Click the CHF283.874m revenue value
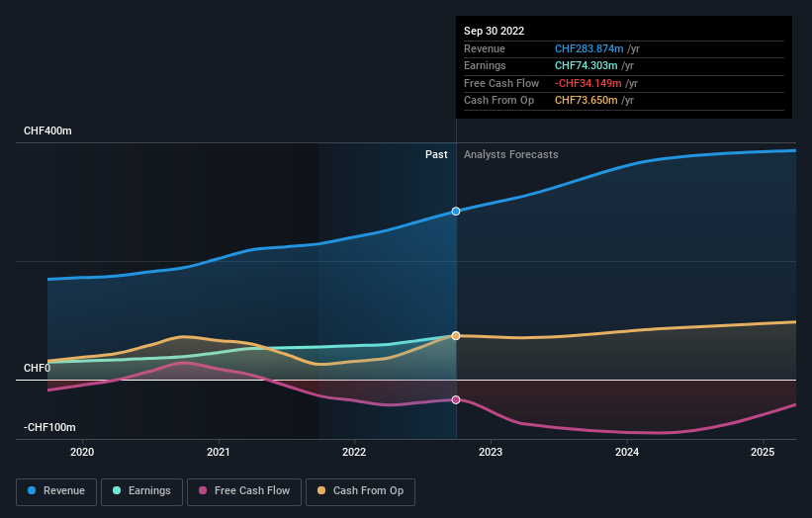Screen dimensions: 812x518 tap(589, 48)
